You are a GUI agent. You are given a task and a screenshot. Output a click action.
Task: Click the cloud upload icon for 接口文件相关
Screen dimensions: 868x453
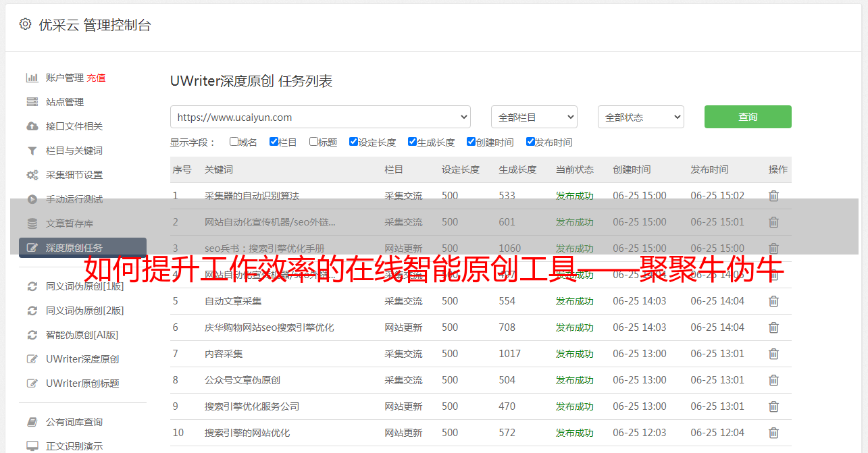click(x=32, y=126)
